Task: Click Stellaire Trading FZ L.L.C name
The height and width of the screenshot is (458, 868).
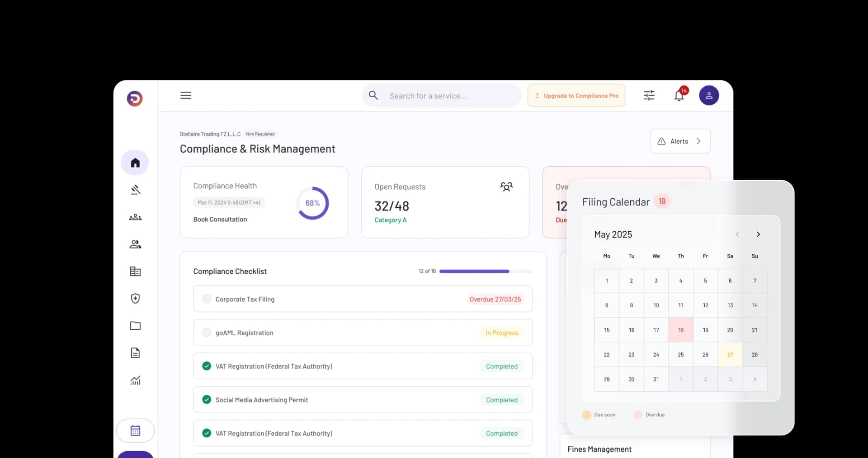Action: (210, 134)
